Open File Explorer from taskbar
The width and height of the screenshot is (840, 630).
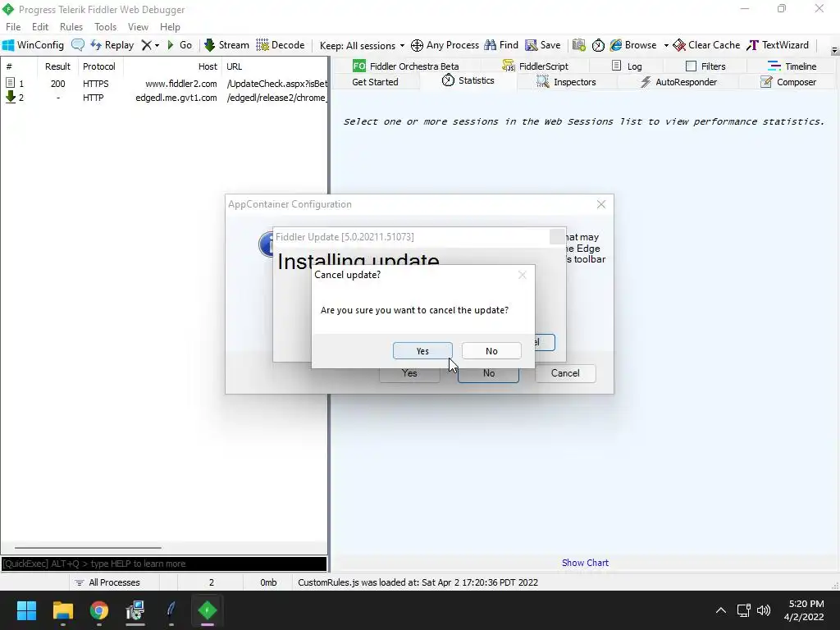pos(62,610)
